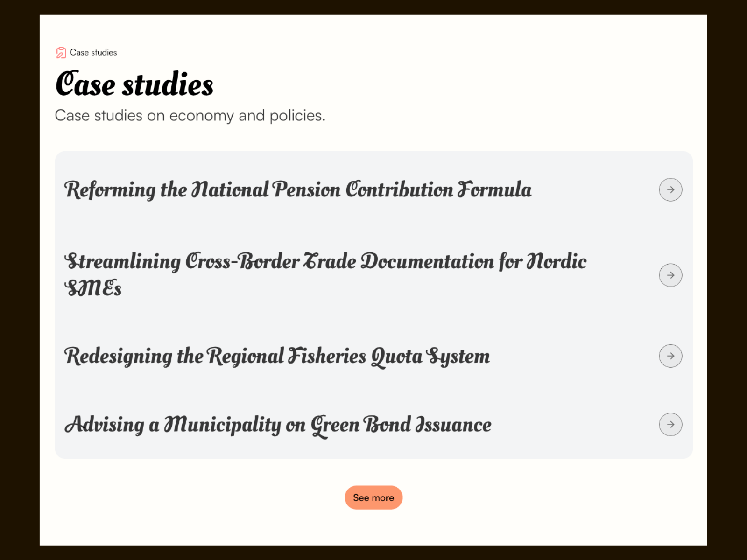Open arrow for National Pension Contribution Formula
The height and width of the screenshot is (560, 747).
point(670,189)
